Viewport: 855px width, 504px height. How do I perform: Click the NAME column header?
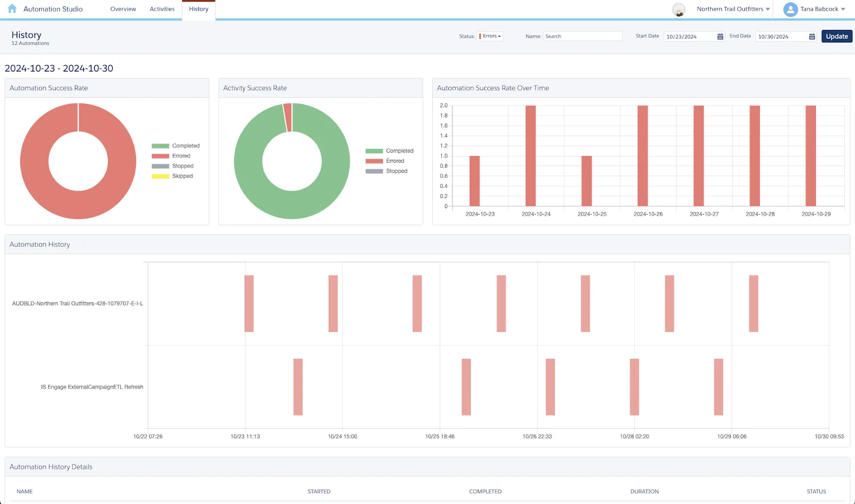click(25, 492)
